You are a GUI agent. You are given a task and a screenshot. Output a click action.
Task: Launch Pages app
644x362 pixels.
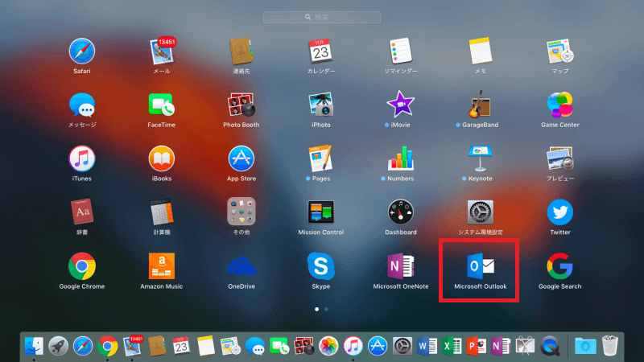(x=320, y=158)
